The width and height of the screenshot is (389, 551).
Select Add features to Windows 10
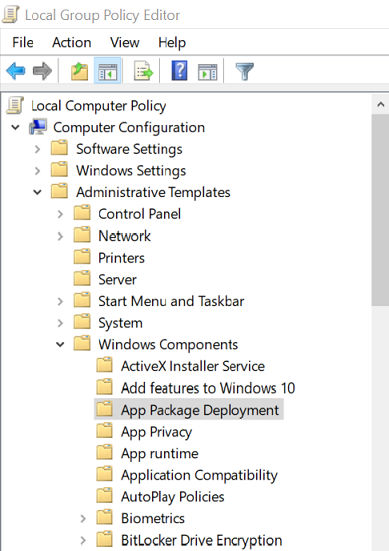coord(208,388)
